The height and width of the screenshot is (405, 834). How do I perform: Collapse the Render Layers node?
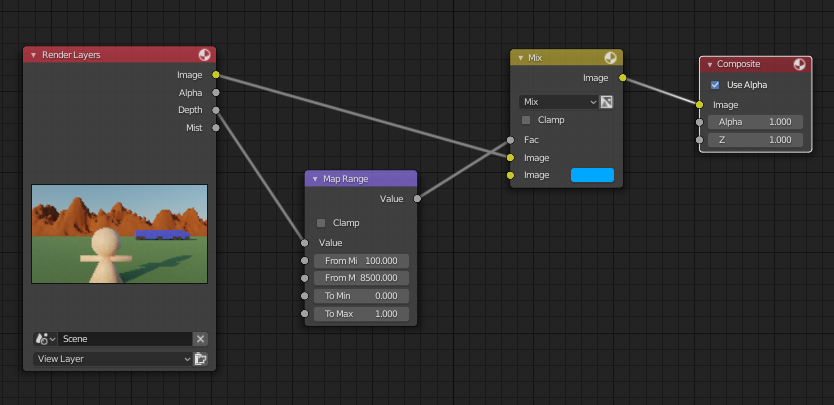34,55
